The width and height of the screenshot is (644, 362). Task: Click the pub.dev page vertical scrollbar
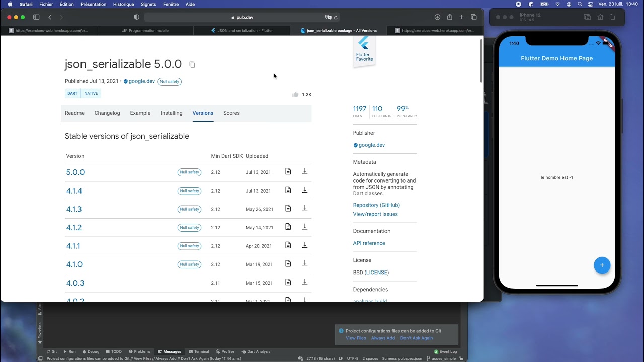tap(481, 61)
